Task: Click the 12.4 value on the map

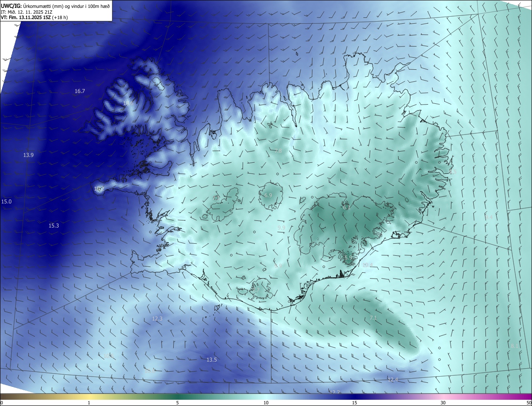Action: (393, 380)
